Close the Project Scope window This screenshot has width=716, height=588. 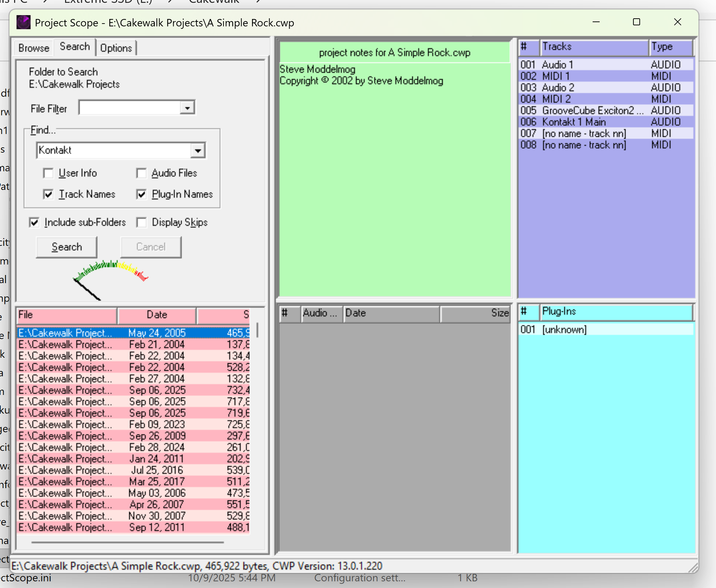(x=677, y=22)
